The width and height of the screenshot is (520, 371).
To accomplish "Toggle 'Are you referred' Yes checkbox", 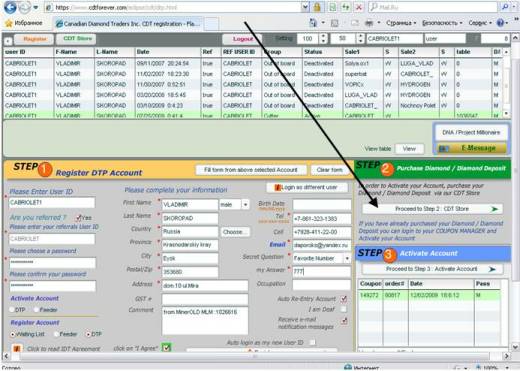I will (x=78, y=218).
